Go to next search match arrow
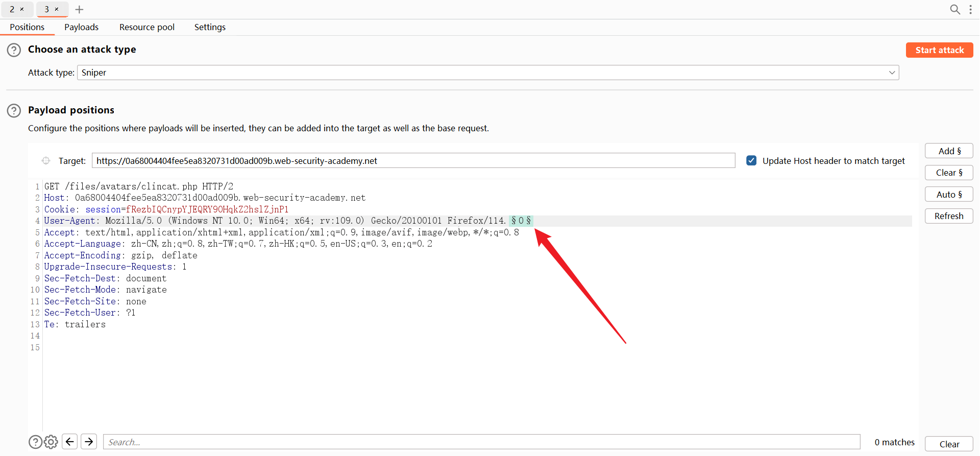 (89, 442)
